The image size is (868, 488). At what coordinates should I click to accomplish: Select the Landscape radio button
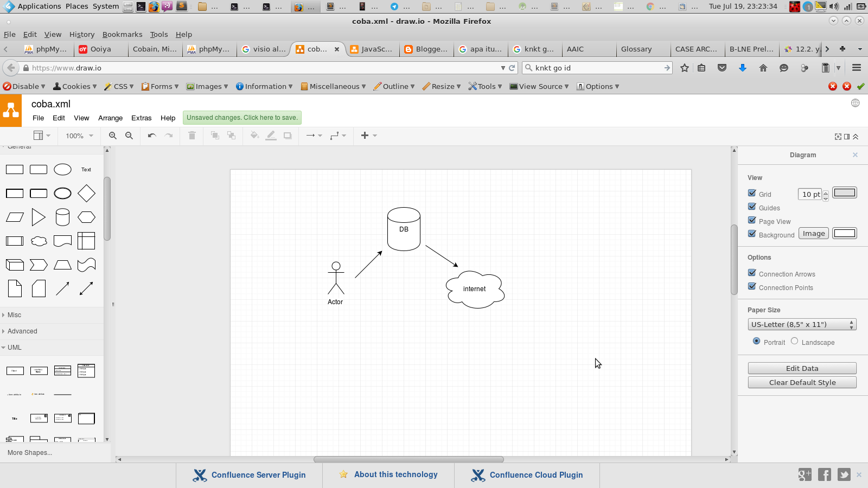pyautogui.click(x=794, y=342)
